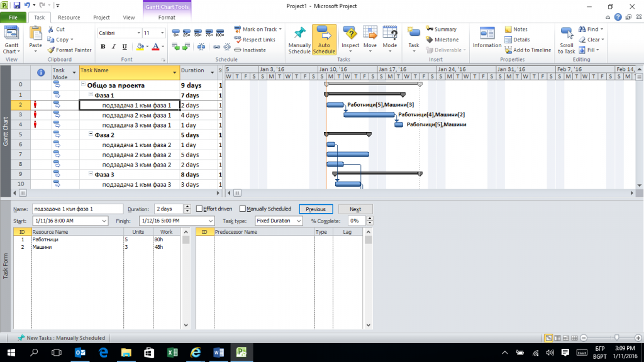Click the Save icon in quick access toolbar
Viewport: 644px width, 362px height.
pyautogui.click(x=17, y=6)
